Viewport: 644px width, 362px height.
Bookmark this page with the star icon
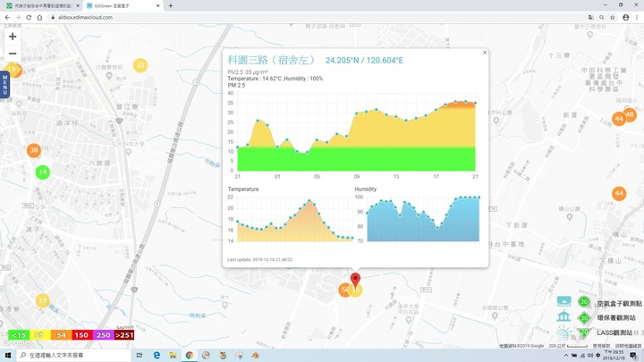613,17
